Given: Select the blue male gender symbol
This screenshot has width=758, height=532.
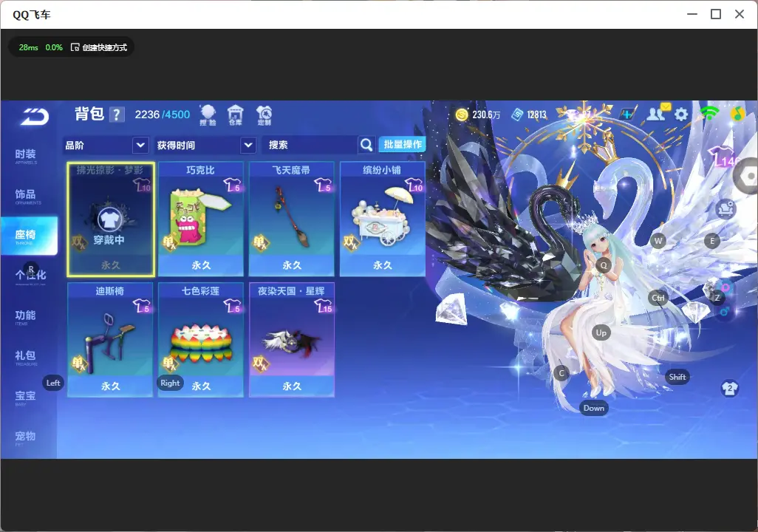Looking at the screenshot, I should point(724,311).
